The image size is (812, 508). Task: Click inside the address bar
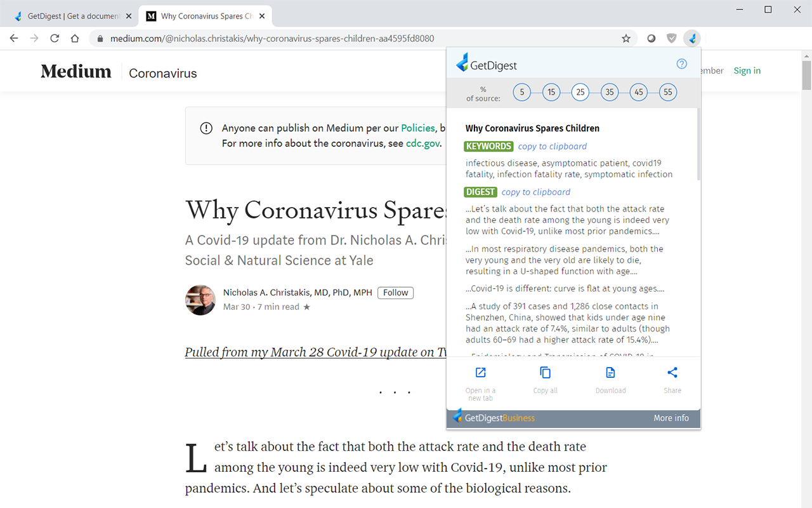point(317,38)
